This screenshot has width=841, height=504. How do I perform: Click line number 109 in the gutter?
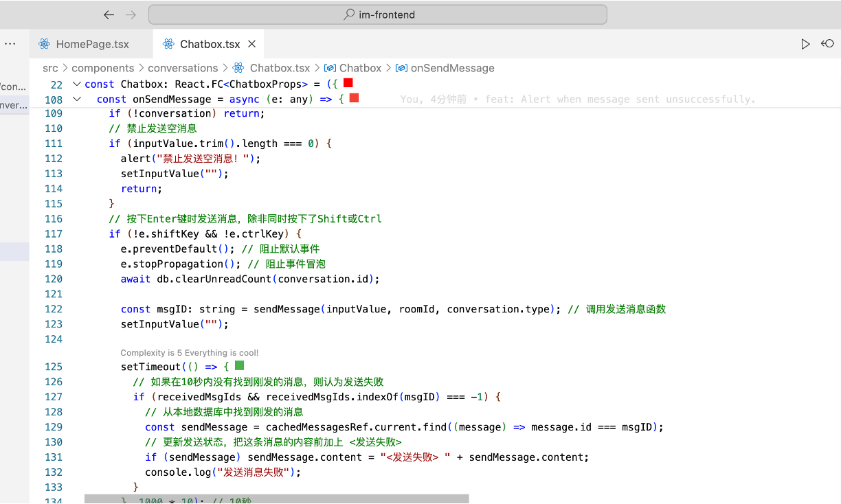(x=53, y=113)
